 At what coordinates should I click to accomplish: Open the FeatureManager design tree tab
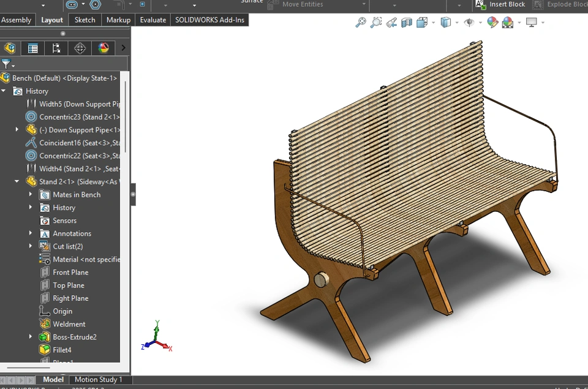(10, 48)
